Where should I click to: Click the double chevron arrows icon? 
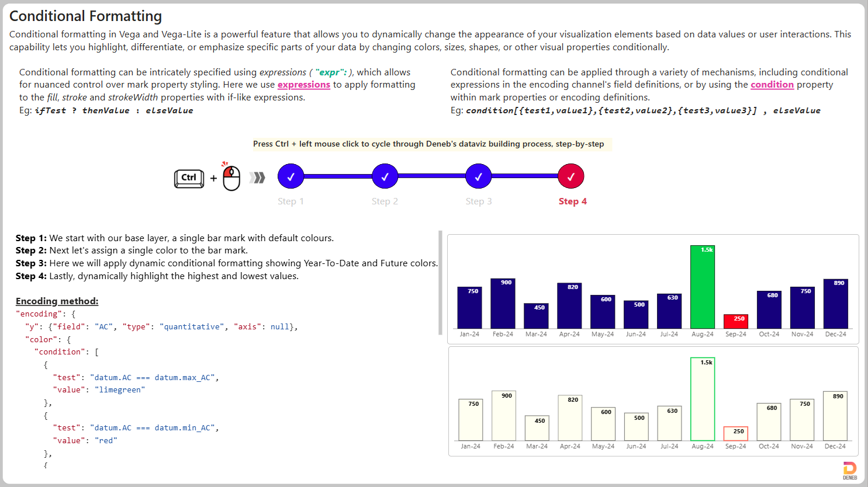coord(257,178)
